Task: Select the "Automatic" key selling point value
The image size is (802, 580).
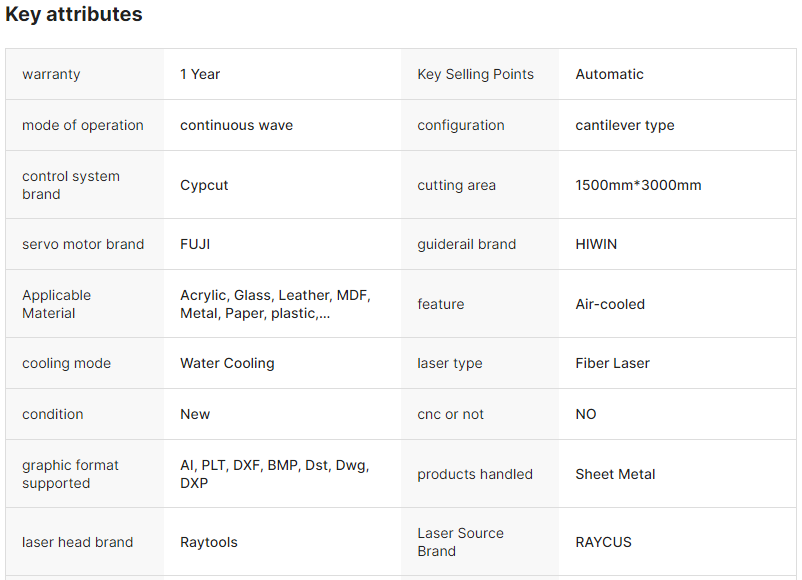Action: coord(609,74)
